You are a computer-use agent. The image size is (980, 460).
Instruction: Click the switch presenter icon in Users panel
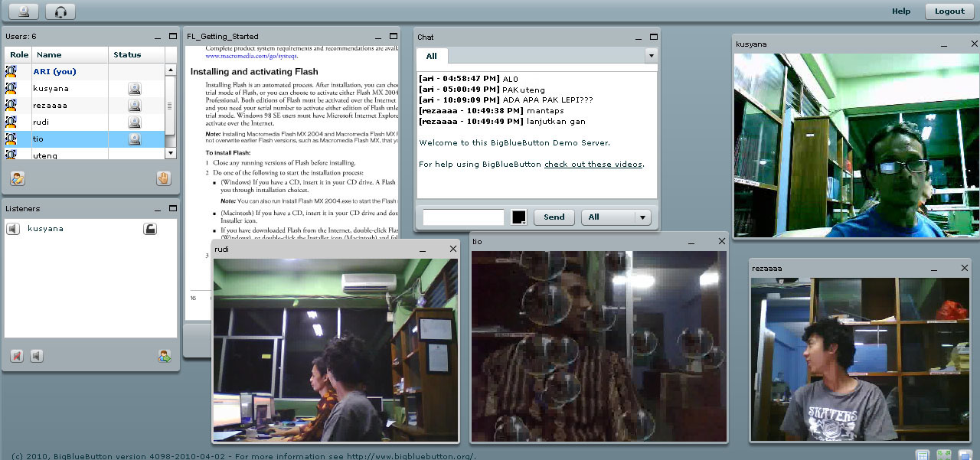(18, 178)
